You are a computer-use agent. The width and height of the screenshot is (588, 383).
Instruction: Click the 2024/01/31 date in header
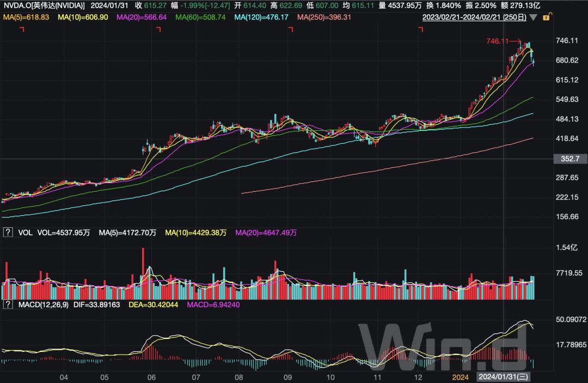pyautogui.click(x=109, y=5)
